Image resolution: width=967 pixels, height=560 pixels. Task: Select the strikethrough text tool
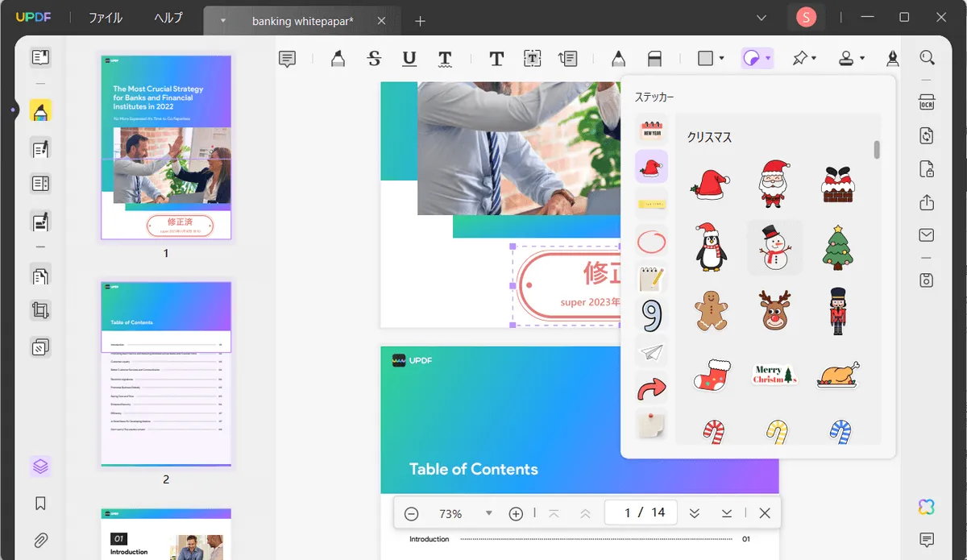tap(374, 58)
